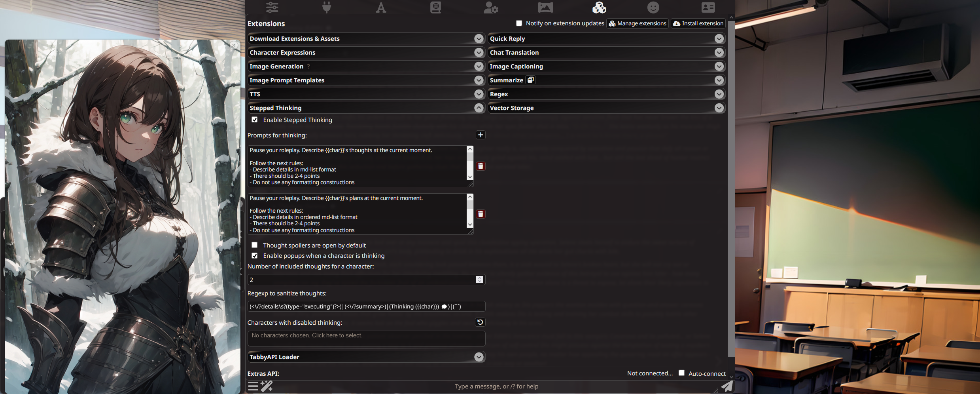Open the options hamburger menu icon
The width and height of the screenshot is (980, 394).
[253, 386]
